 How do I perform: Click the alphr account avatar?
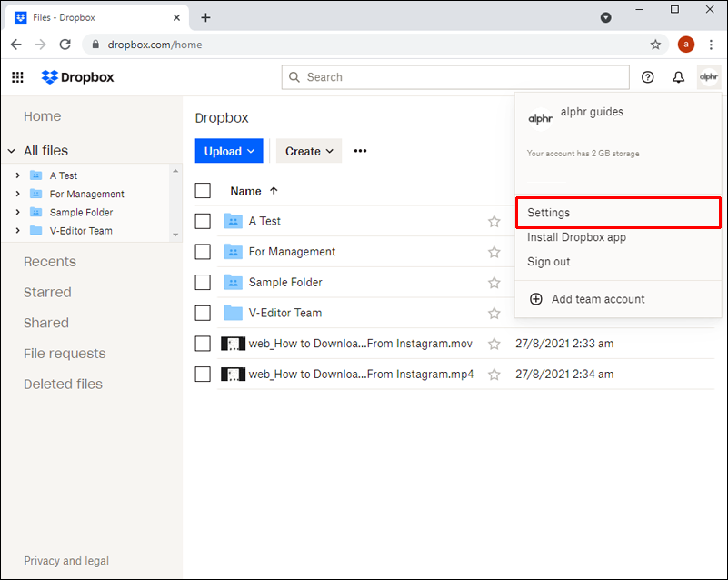point(709,77)
